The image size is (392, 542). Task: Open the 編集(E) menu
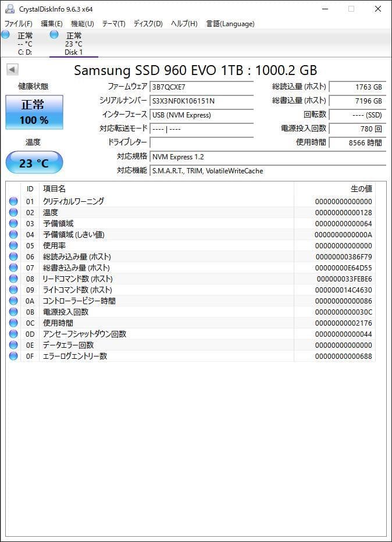click(52, 23)
